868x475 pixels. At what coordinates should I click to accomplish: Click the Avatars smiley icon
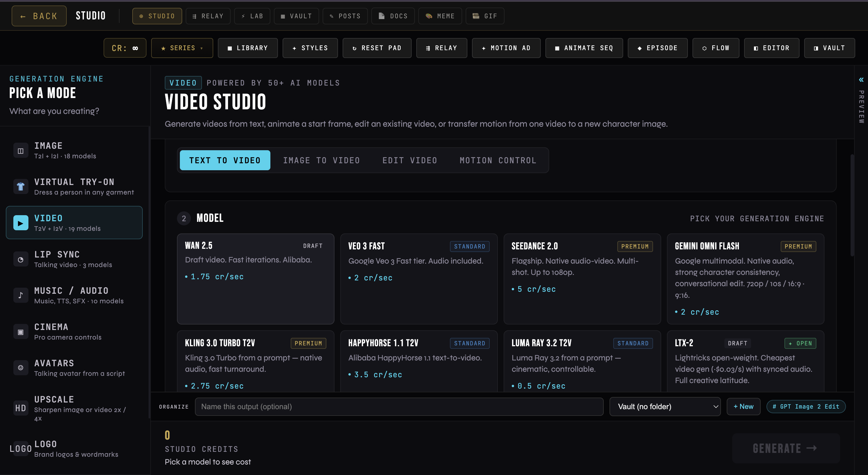click(x=21, y=368)
